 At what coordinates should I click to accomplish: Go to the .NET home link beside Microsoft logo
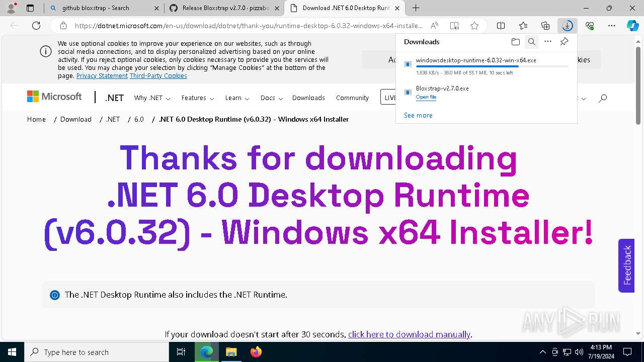[x=114, y=98]
